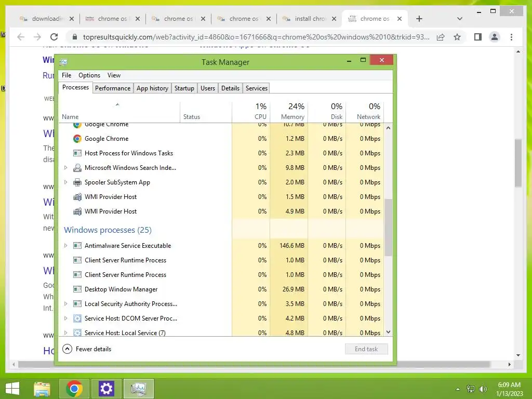Screen dimensions: 532x399
Task: Open the network icon in the system tray
Action: click(471, 389)
